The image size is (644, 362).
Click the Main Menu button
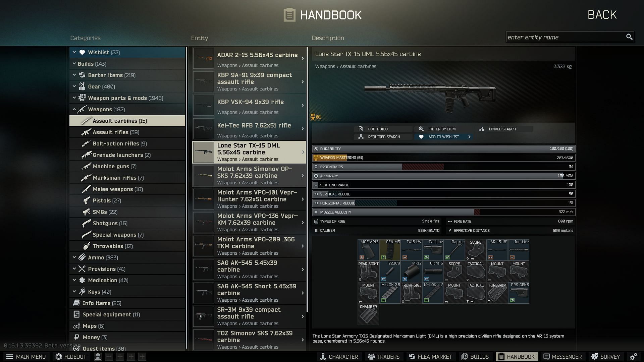click(x=25, y=356)
